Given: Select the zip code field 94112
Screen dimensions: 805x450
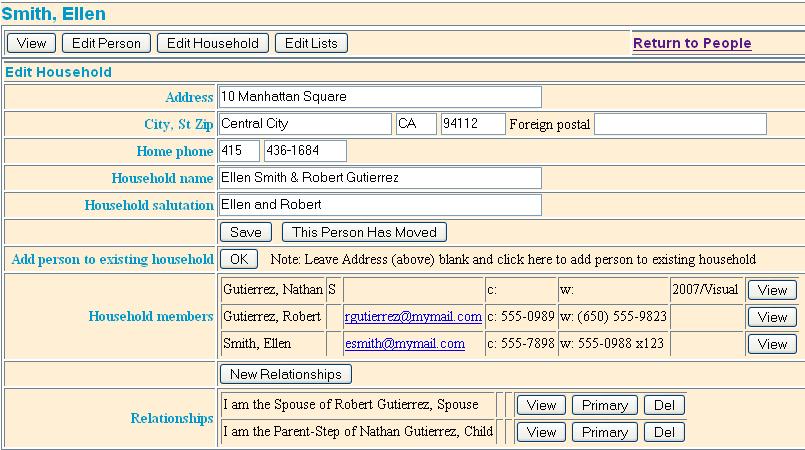Looking at the screenshot, I should coord(473,124).
